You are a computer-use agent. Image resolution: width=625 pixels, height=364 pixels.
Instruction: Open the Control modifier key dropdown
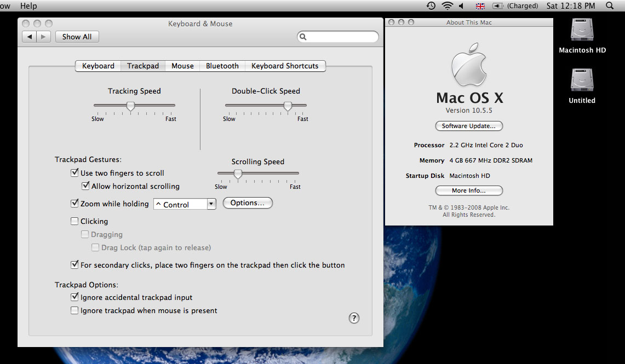185,204
